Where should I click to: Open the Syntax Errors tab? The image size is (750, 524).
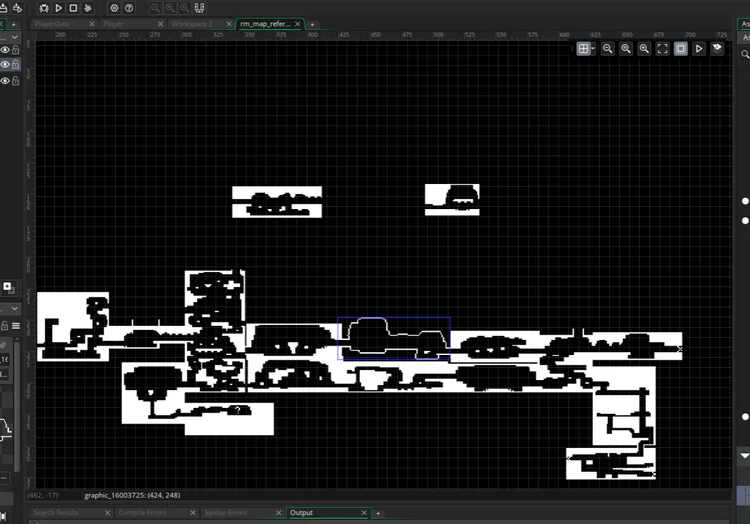pyautogui.click(x=226, y=513)
